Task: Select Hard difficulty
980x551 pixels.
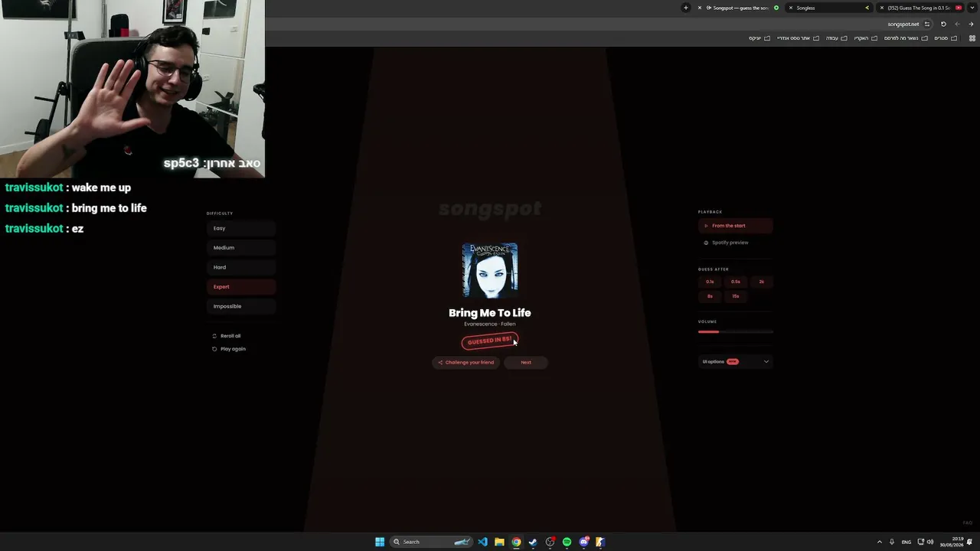Action: pyautogui.click(x=241, y=267)
